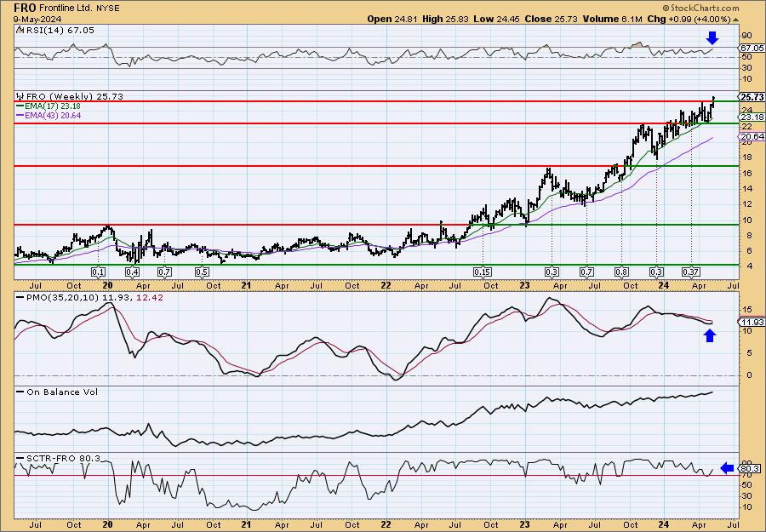The image size is (766, 532).
Task: Click the bar-chart icon beside FRO (Weekly)
Action: click(x=20, y=96)
